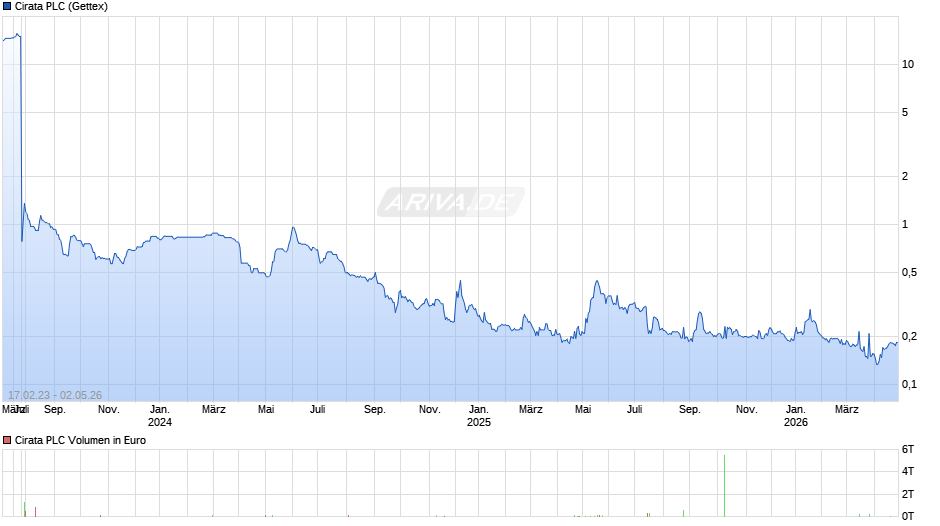Click the date range '17.02.23 - 02.05.26'
The image size is (940, 526).
point(55,395)
